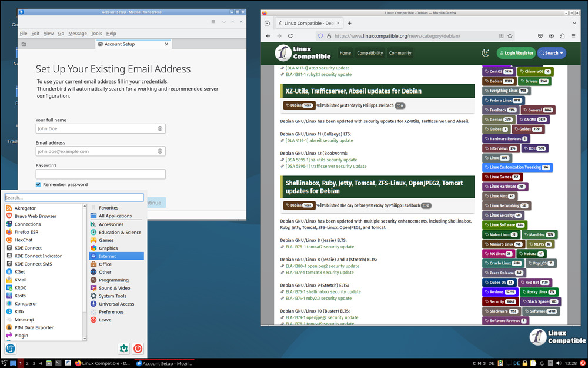Select the Programming category in launcher
The width and height of the screenshot is (588, 368).
click(113, 280)
